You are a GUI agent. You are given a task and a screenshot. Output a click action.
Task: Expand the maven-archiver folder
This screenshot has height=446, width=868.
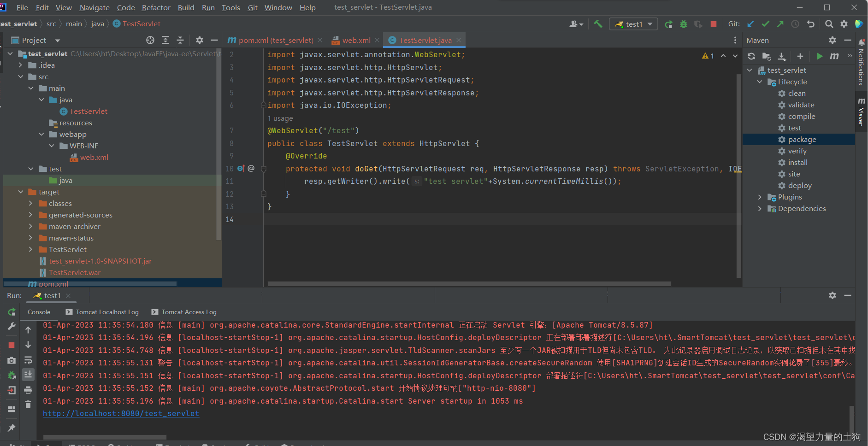(x=31, y=226)
